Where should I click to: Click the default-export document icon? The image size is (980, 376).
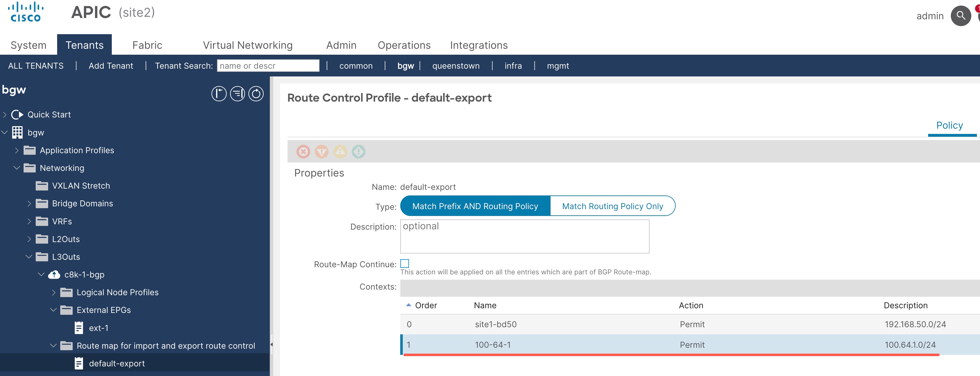pos(79,364)
